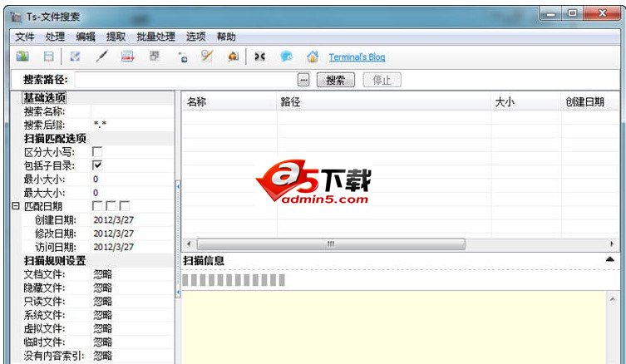The height and width of the screenshot is (364, 626).
Task: Click the 创建日期 value 2012/3/27
Action: point(113,220)
